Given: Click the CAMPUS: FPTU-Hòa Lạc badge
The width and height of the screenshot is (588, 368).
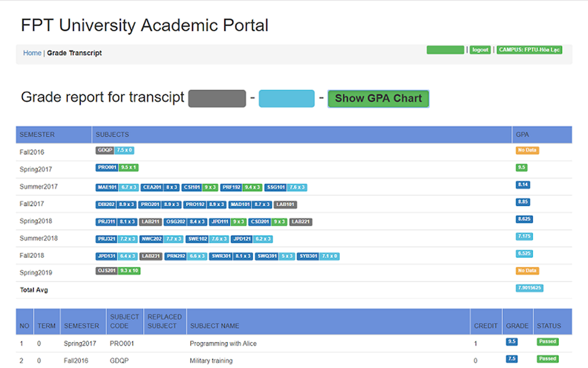Looking at the screenshot, I should 530,50.
